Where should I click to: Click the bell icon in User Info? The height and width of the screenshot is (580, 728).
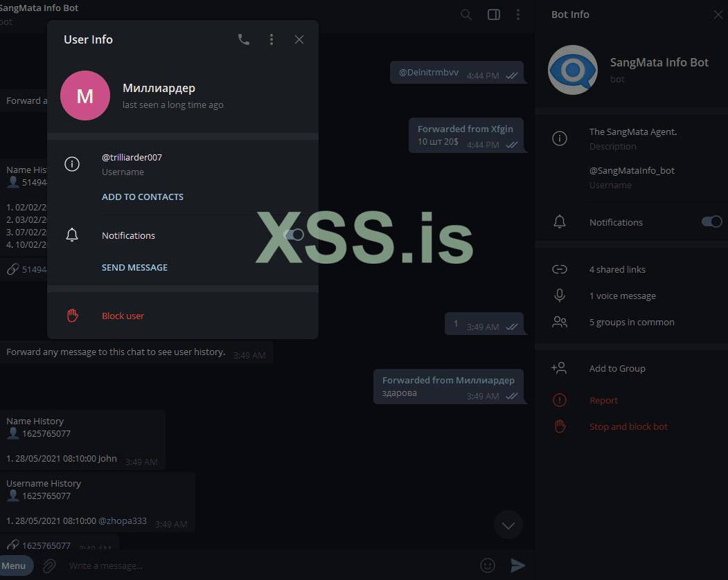72,235
